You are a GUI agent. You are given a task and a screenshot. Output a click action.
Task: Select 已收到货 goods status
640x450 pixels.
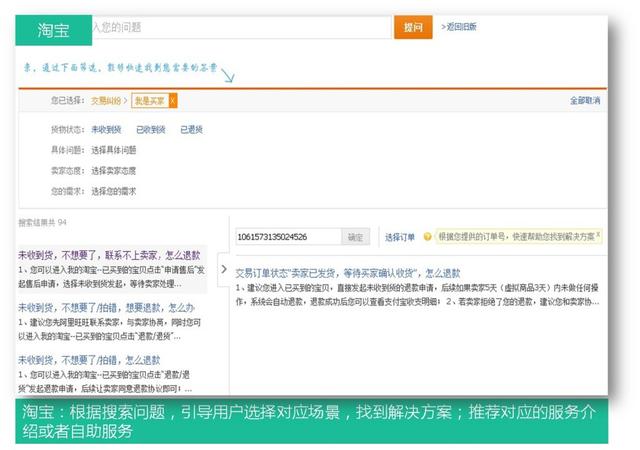tap(151, 130)
